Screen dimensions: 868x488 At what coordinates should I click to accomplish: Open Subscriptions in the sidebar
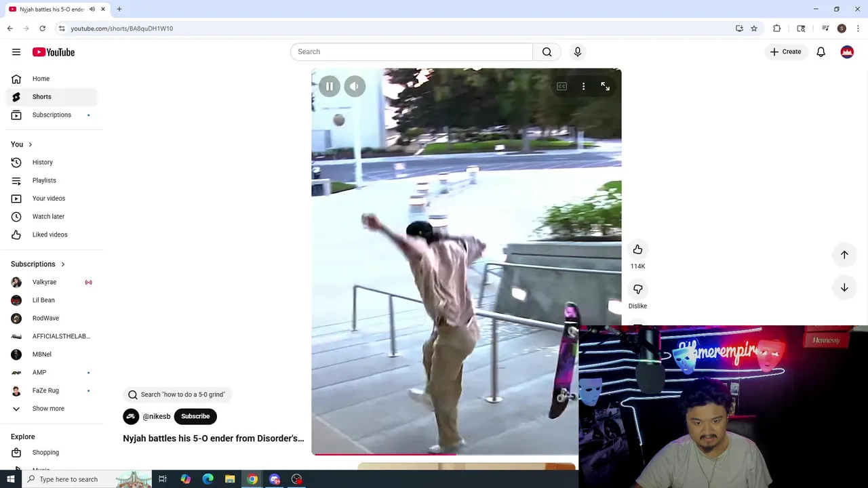[x=52, y=115]
